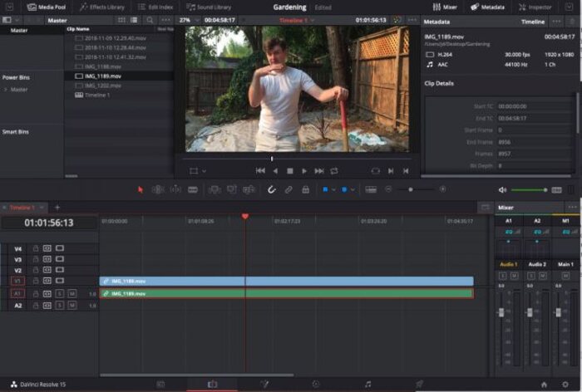Stop viewer playback
Viewport: 582px width, 392px height.
tap(290, 171)
